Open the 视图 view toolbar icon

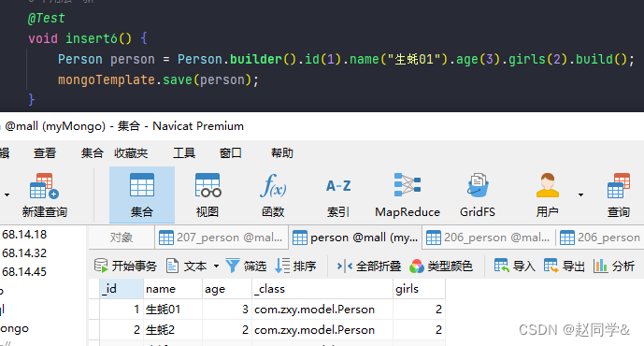[x=208, y=195]
